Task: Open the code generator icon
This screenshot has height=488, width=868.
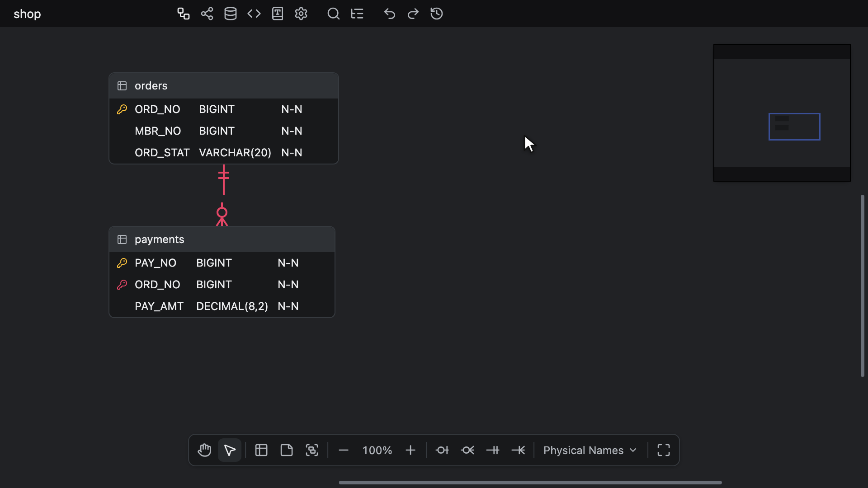Action: pos(254,14)
